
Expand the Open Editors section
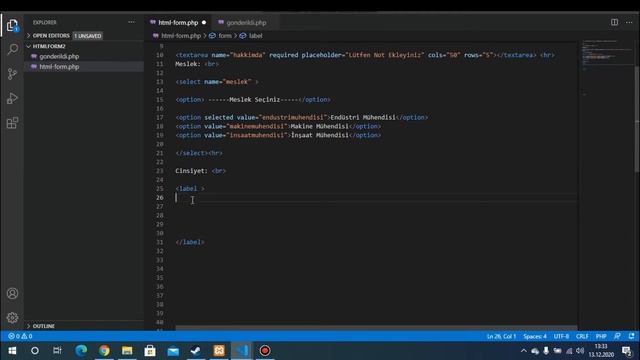[x=51, y=36]
